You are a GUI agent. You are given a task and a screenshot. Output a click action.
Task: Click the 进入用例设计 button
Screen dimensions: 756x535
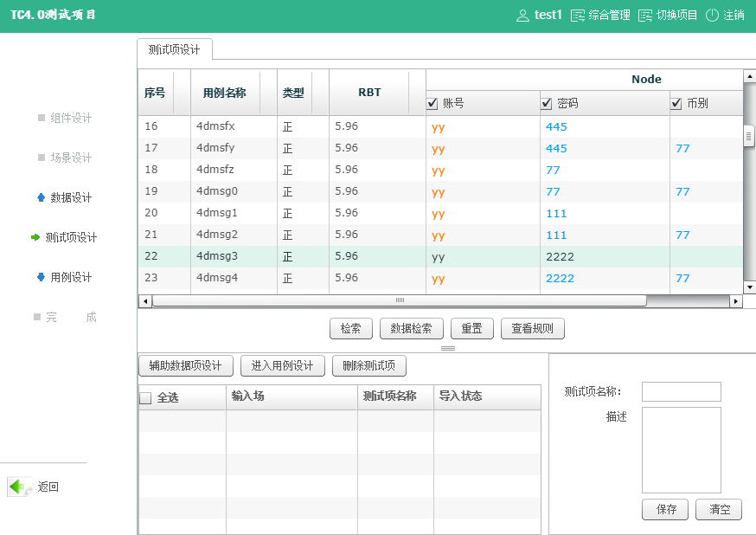pyautogui.click(x=282, y=365)
